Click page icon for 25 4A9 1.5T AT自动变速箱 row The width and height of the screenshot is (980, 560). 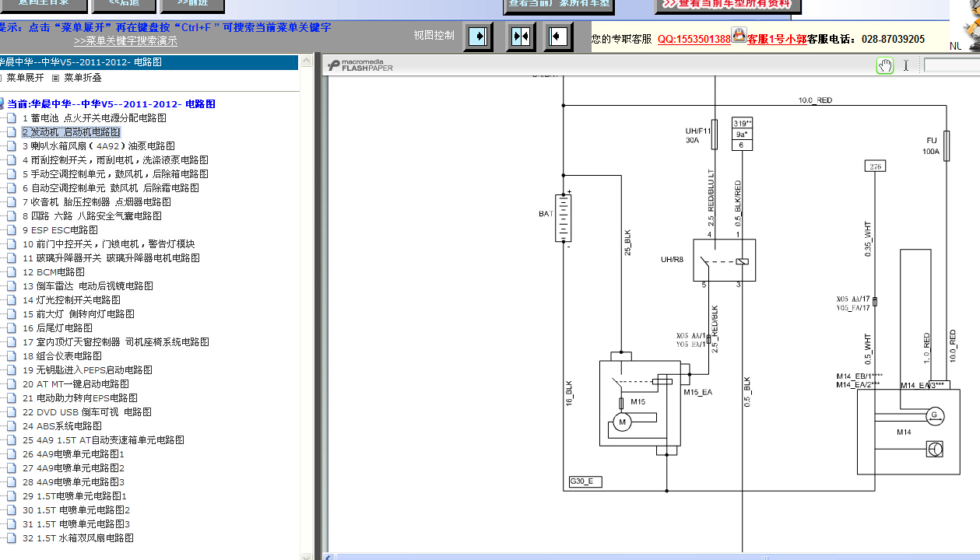click(x=11, y=440)
